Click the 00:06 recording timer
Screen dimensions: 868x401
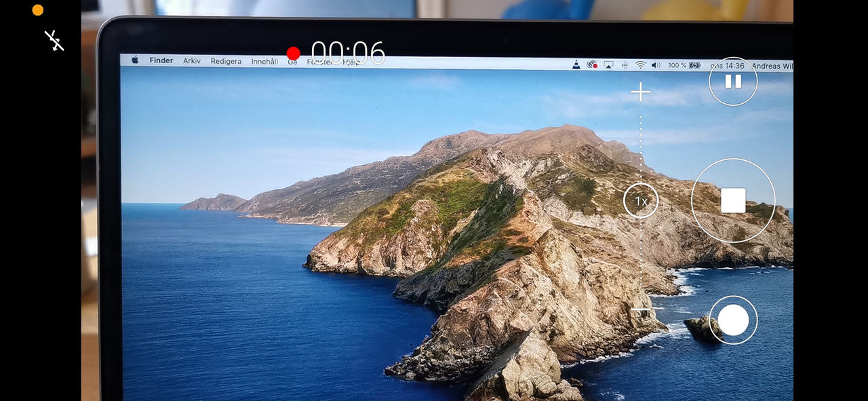348,53
